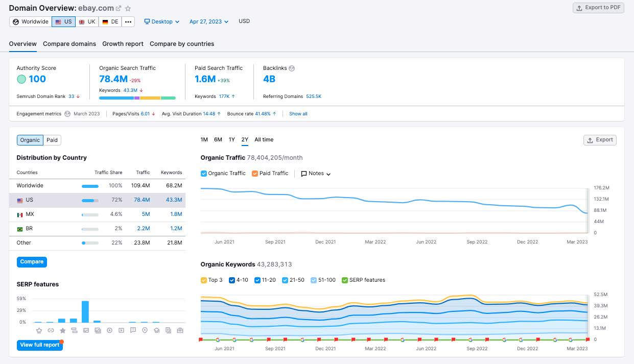The height and width of the screenshot is (364, 634).
Task: Click the 1.8M keywords value for MX
Action: (x=176, y=214)
